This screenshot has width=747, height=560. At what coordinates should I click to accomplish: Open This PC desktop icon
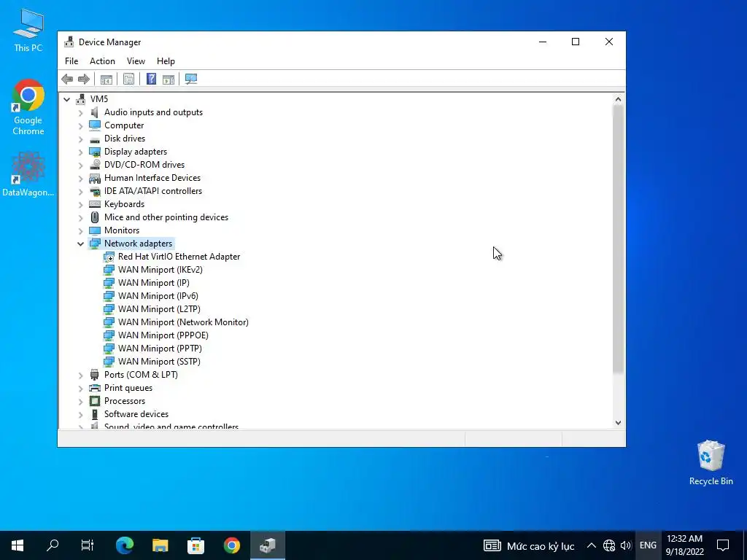pos(28,31)
